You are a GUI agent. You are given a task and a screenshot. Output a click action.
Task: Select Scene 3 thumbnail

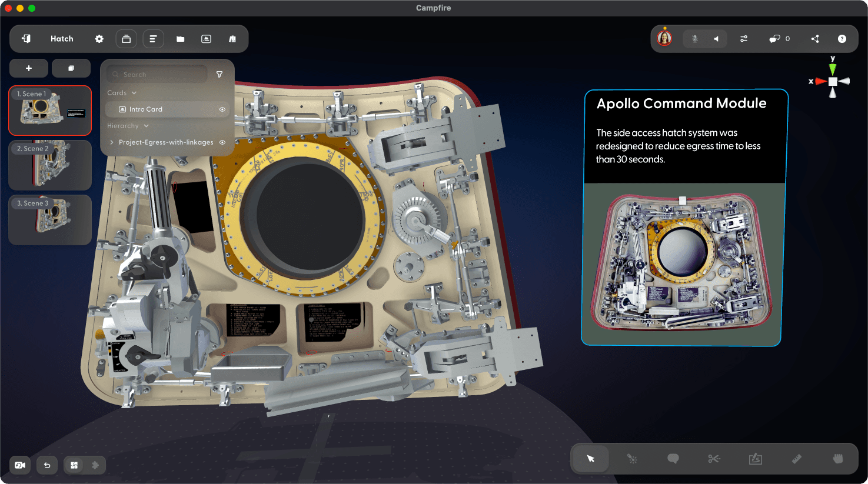coord(50,220)
